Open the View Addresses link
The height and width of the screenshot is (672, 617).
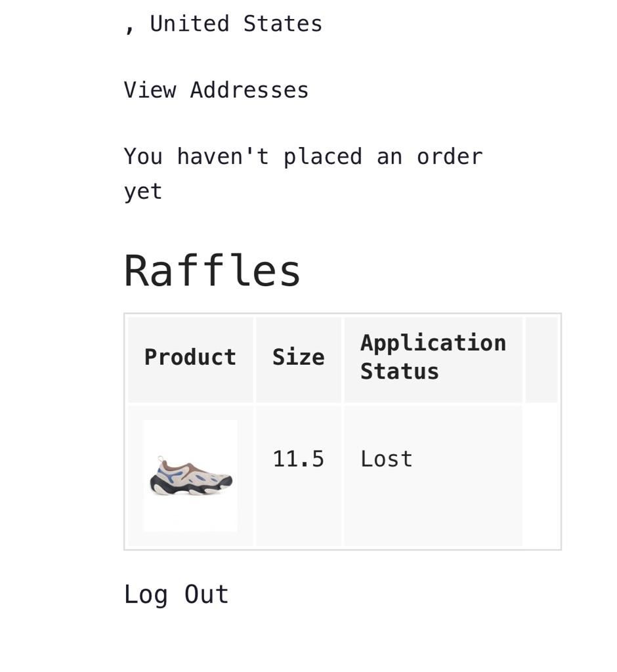(x=216, y=90)
